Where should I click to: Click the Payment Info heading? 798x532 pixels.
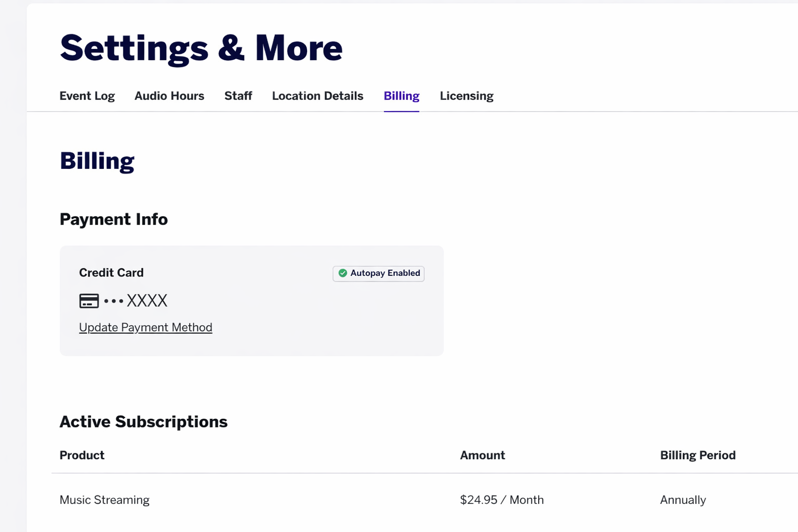(x=114, y=219)
